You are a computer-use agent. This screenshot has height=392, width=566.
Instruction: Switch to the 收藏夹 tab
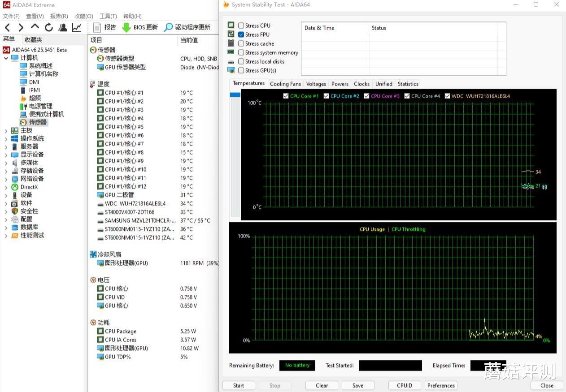click(33, 40)
